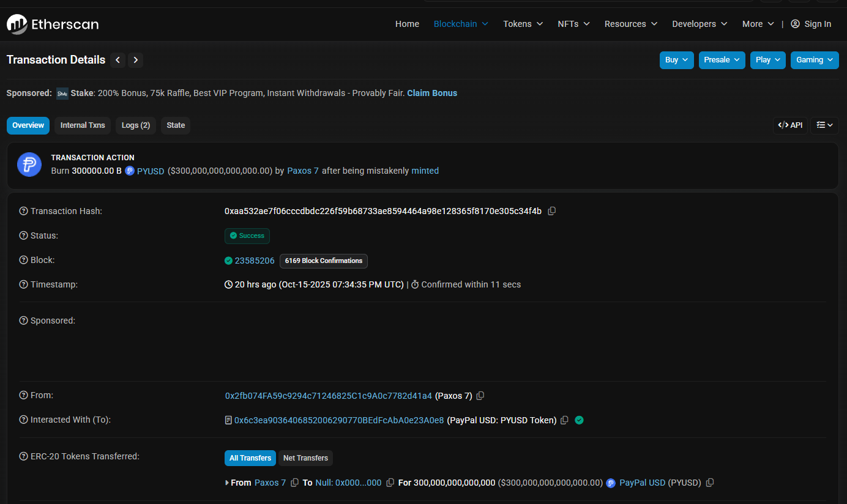Click the transaction hash text
This screenshot has width=847, height=504.
(383, 211)
